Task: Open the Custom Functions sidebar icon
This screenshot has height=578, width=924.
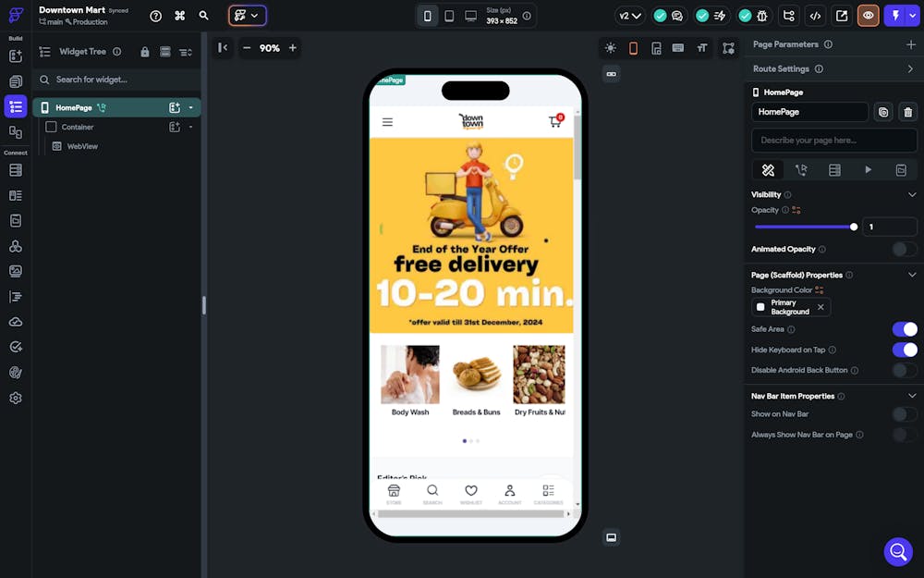Action: pos(16,297)
